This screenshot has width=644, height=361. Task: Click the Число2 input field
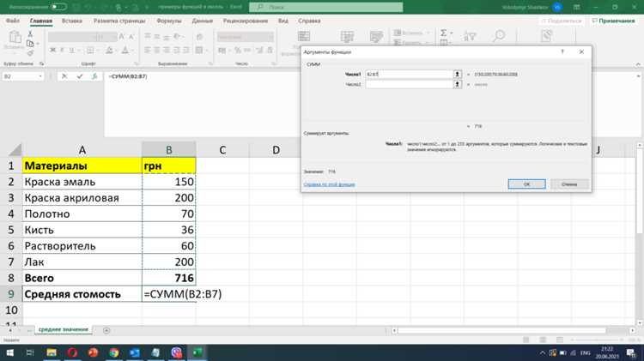click(x=409, y=84)
